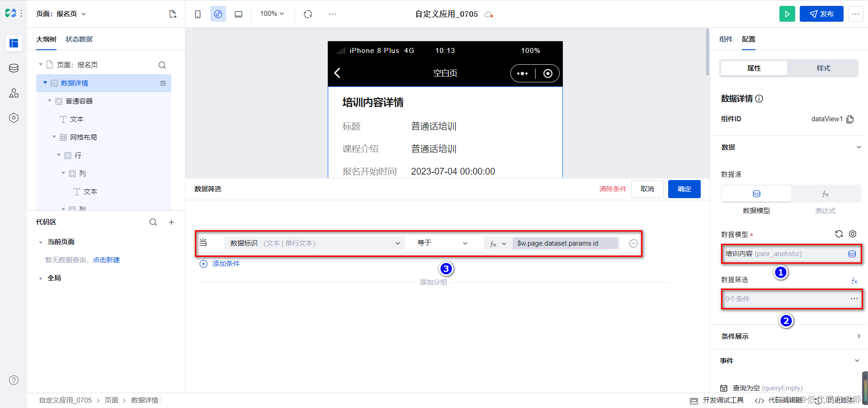Open the 等于 operator dropdown
The height and width of the screenshot is (408, 868).
tap(442, 243)
